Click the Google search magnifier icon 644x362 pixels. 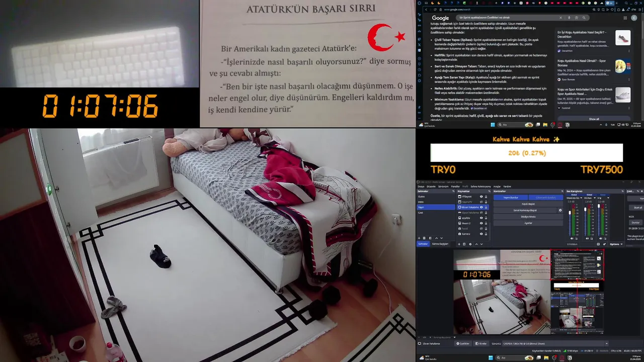[x=584, y=18]
